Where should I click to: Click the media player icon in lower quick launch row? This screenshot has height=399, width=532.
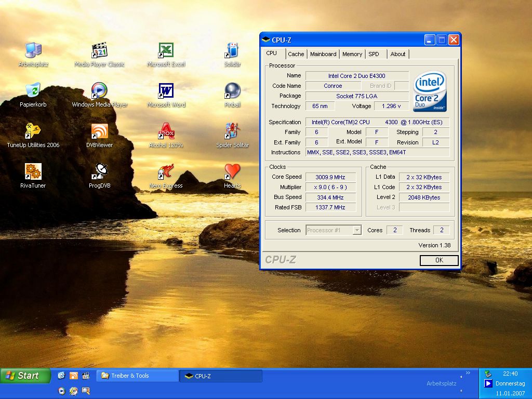click(x=61, y=391)
